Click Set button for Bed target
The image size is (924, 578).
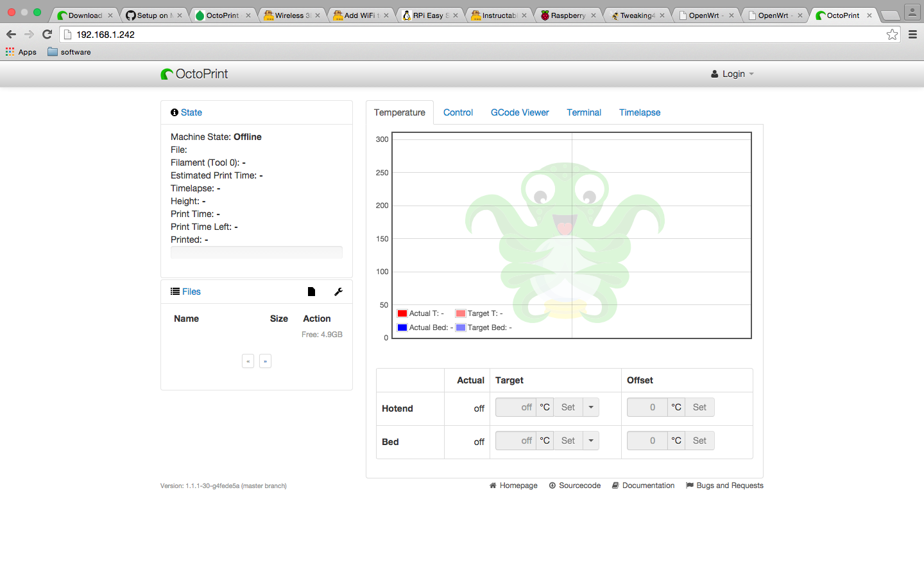[568, 441]
